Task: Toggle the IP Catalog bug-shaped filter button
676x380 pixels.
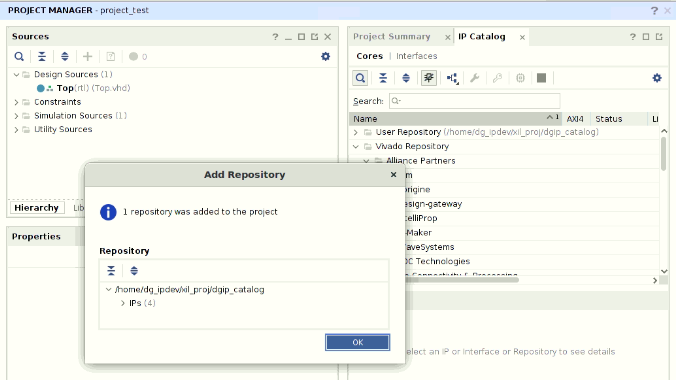Action: [x=429, y=78]
